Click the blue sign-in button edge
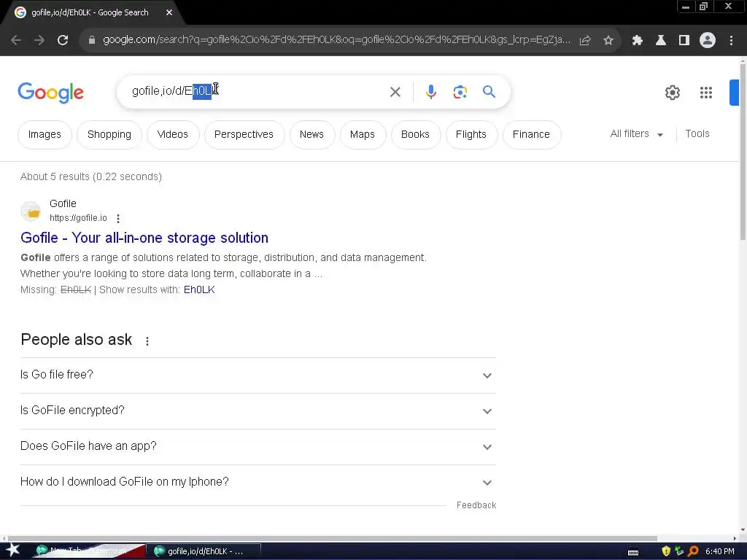Viewport: 747px width, 560px height. [x=734, y=93]
